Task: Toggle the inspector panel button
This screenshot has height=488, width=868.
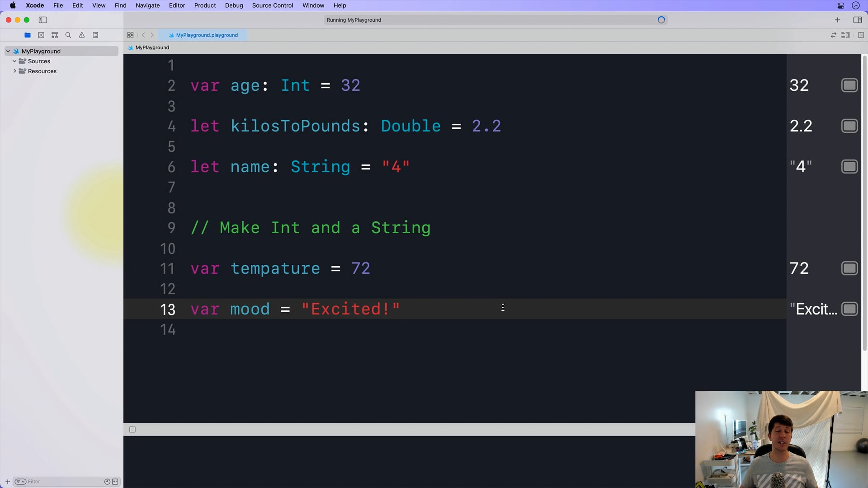Action: click(857, 20)
